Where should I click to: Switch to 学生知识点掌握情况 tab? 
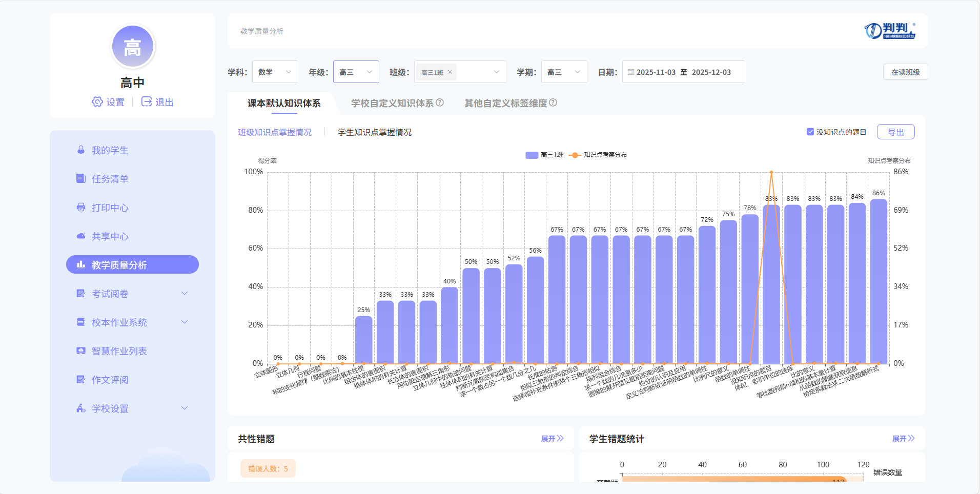point(375,132)
